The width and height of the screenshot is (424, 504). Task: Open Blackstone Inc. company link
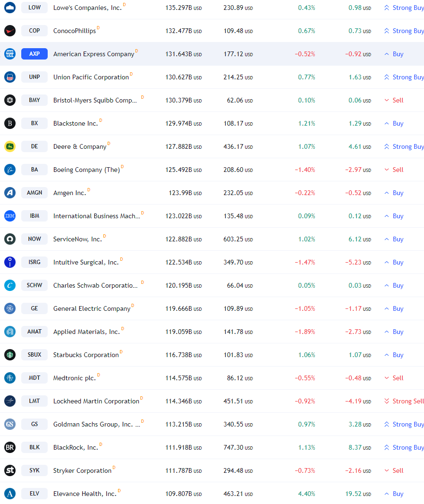(x=76, y=123)
